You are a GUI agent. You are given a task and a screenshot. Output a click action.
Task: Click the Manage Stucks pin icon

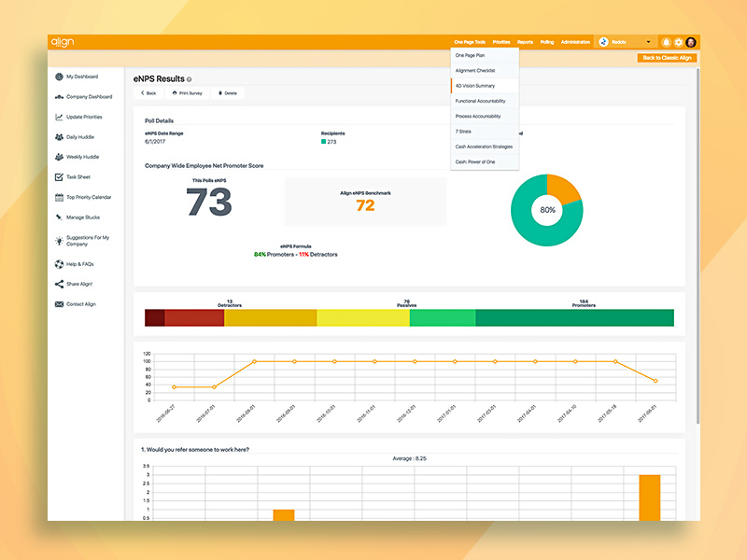pyautogui.click(x=59, y=217)
